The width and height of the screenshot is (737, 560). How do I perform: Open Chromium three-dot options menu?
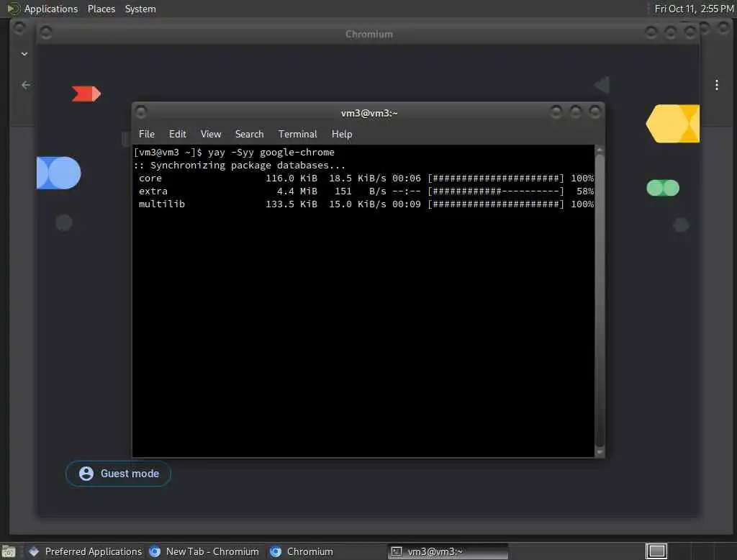(x=716, y=85)
